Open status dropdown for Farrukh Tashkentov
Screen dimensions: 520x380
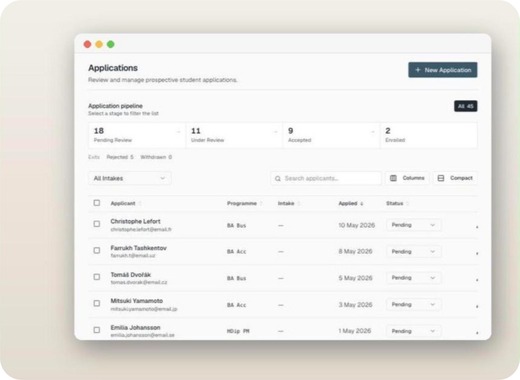[x=413, y=251]
